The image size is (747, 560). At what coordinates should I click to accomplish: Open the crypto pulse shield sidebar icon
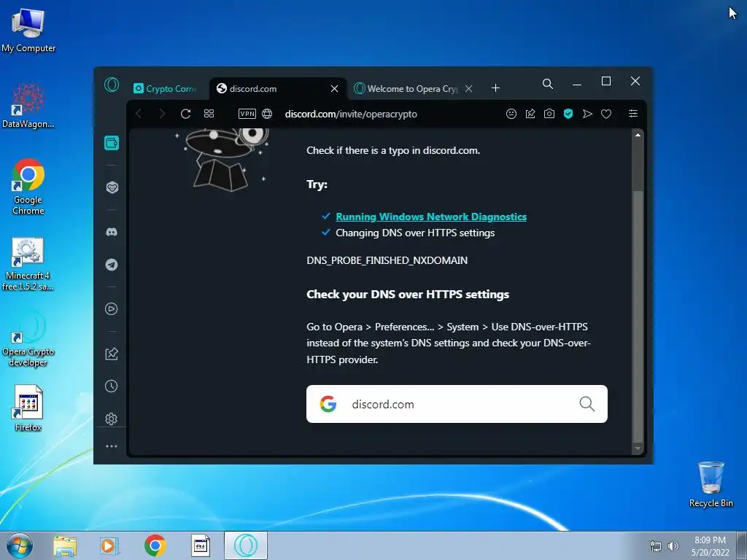112,187
